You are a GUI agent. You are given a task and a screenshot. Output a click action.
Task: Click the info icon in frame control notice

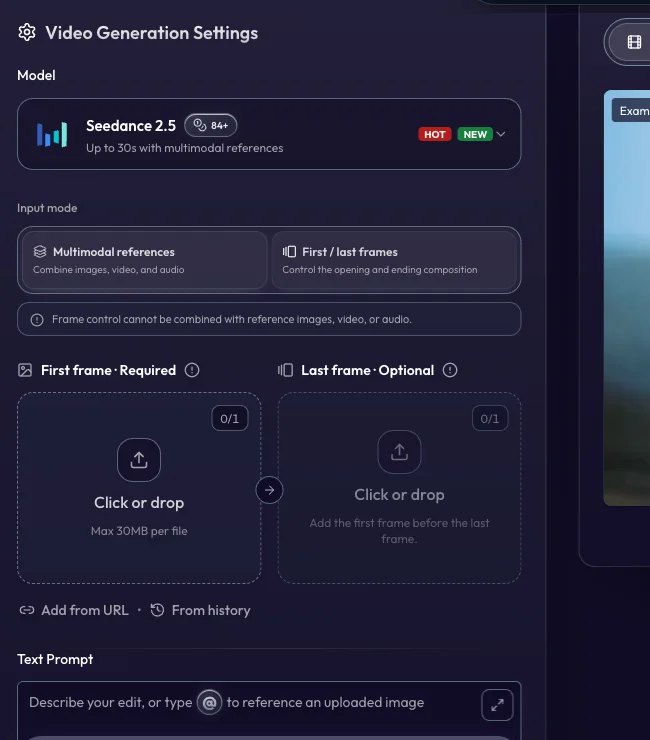pyautogui.click(x=37, y=320)
